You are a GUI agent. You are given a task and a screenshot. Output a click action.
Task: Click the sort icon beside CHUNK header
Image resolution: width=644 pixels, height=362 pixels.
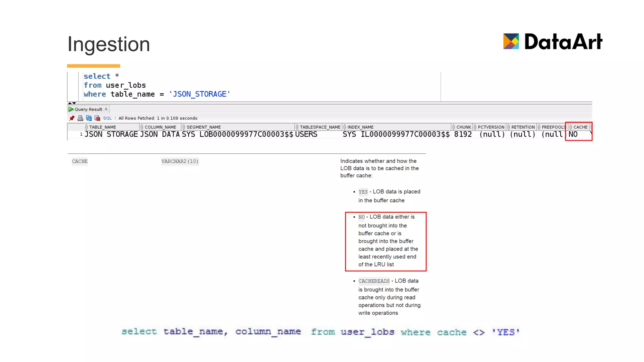click(453, 127)
